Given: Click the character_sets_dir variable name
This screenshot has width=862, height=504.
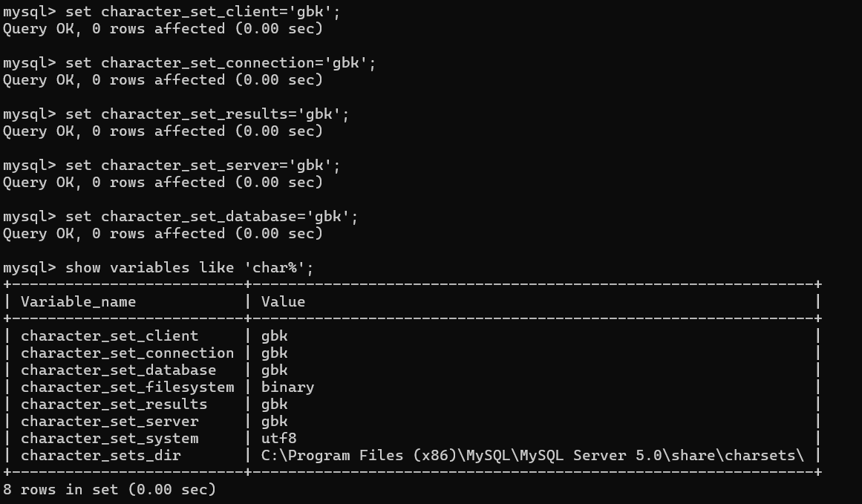Looking at the screenshot, I should coord(100,456).
